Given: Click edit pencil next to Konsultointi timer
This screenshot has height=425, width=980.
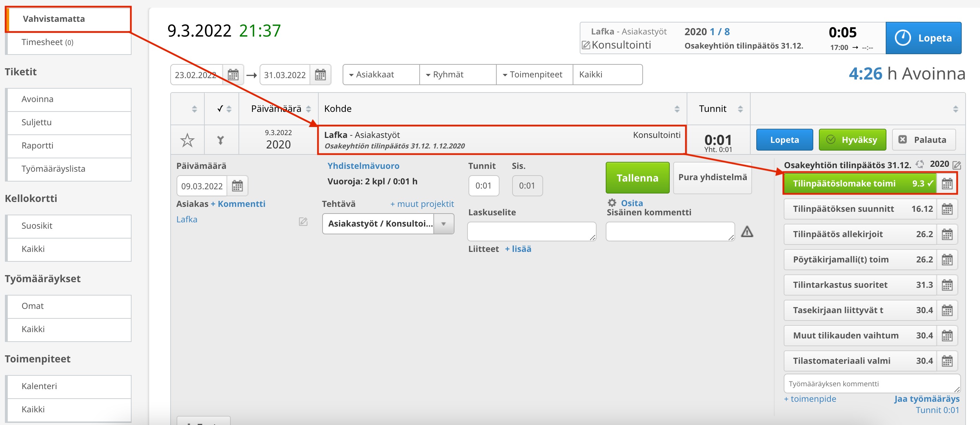Looking at the screenshot, I should click(x=586, y=45).
